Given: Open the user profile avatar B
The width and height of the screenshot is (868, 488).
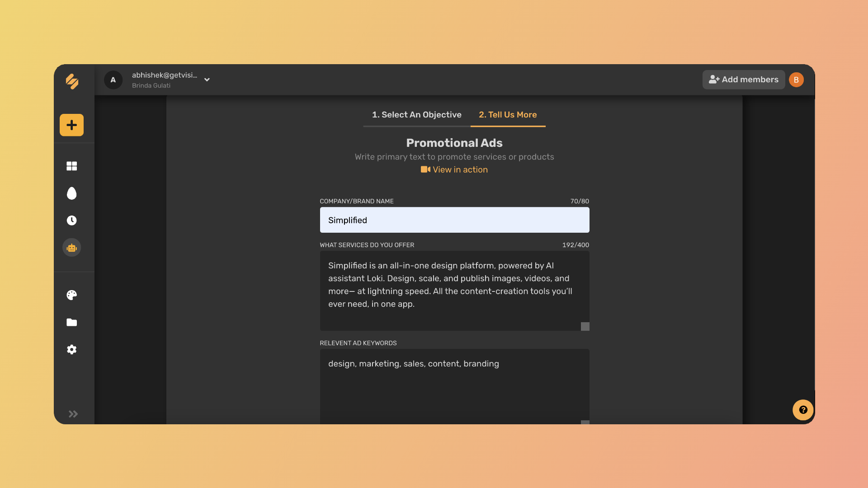Looking at the screenshot, I should (x=796, y=80).
